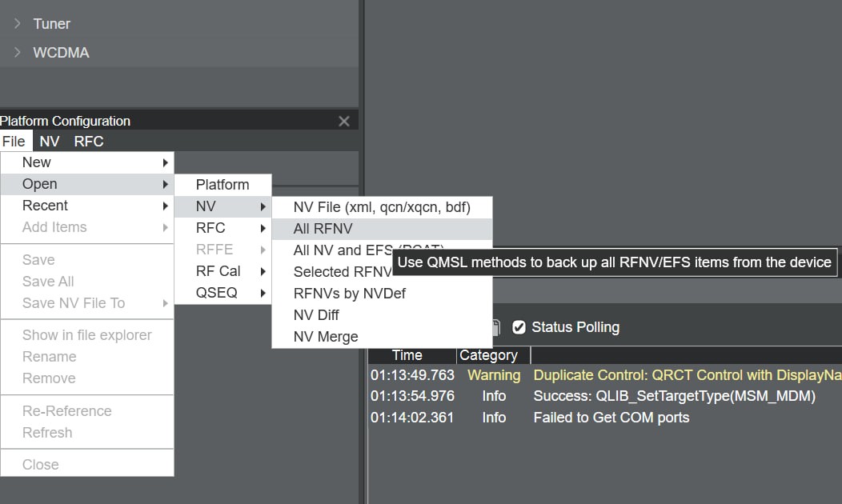842x504 pixels.
Task: Open the Recent files submenu
Action: (x=86, y=206)
